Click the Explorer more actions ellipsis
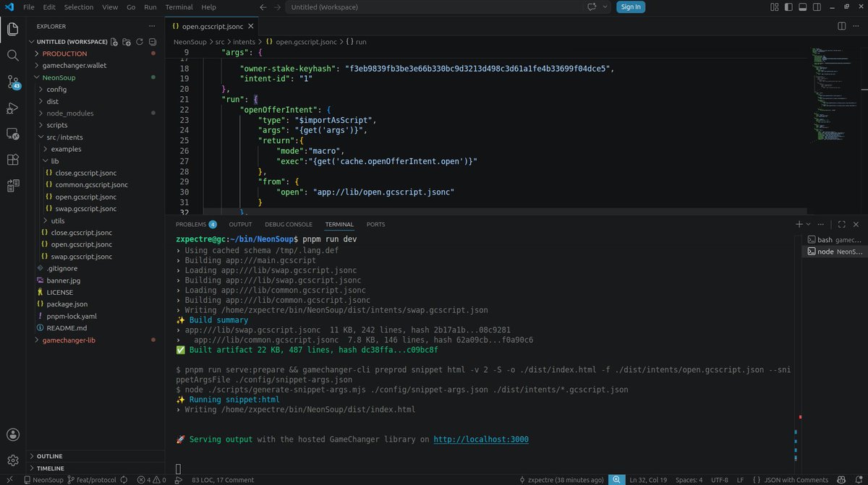 (153, 26)
